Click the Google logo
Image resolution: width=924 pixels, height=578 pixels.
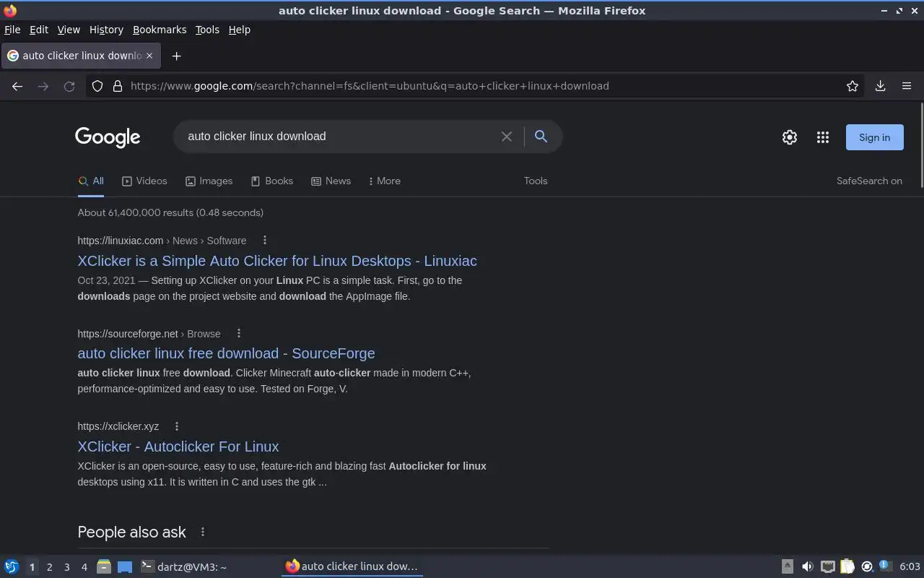pos(108,137)
